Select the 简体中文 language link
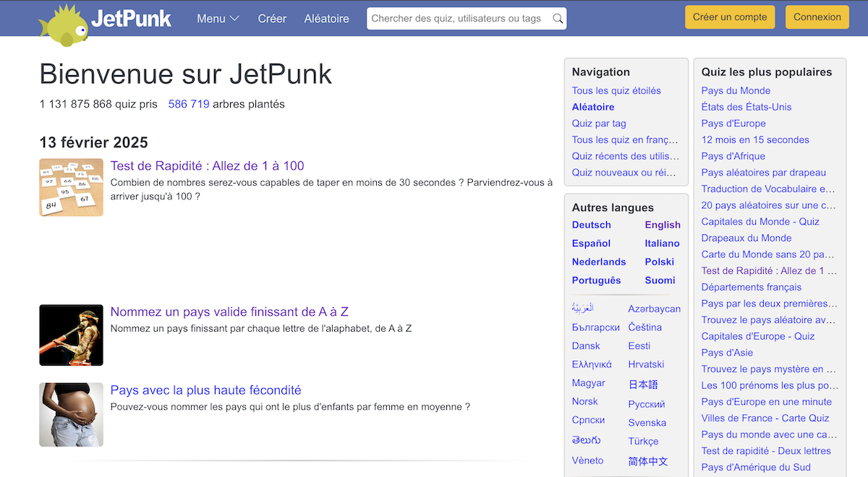 (648, 461)
